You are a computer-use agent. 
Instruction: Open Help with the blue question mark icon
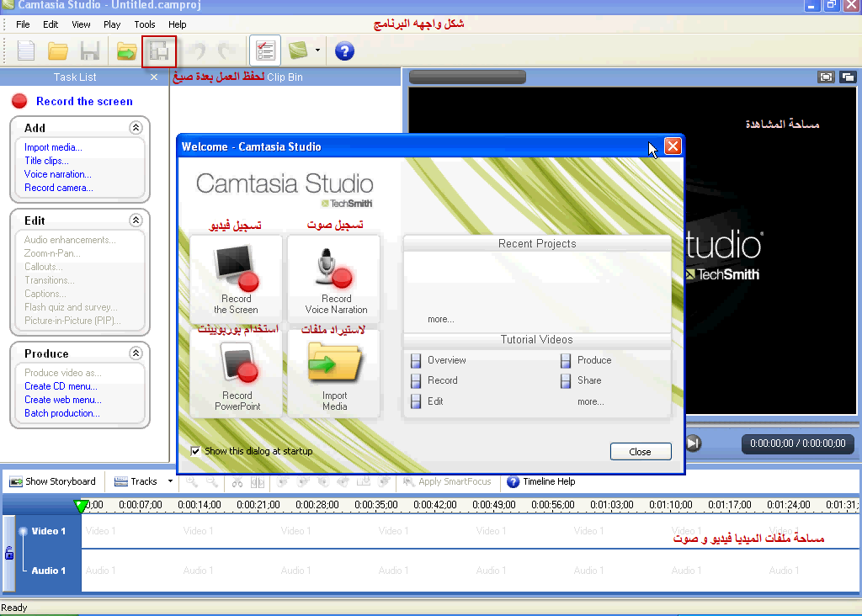344,51
